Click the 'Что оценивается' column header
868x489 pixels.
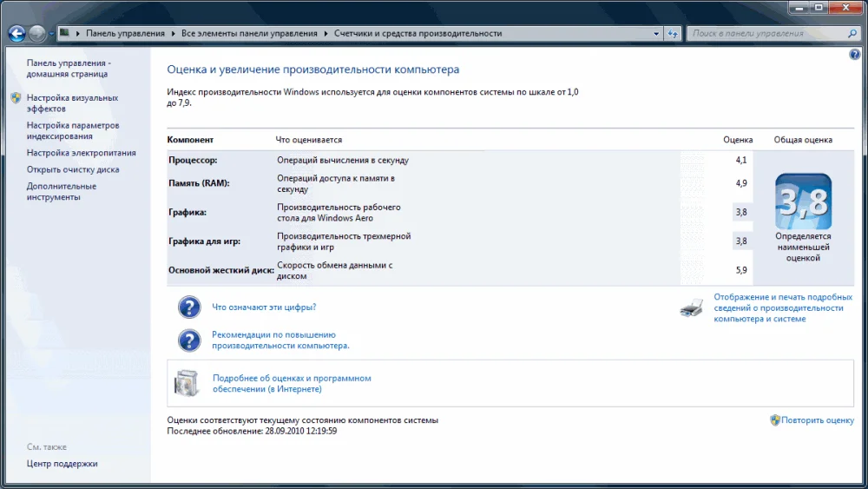coord(309,140)
